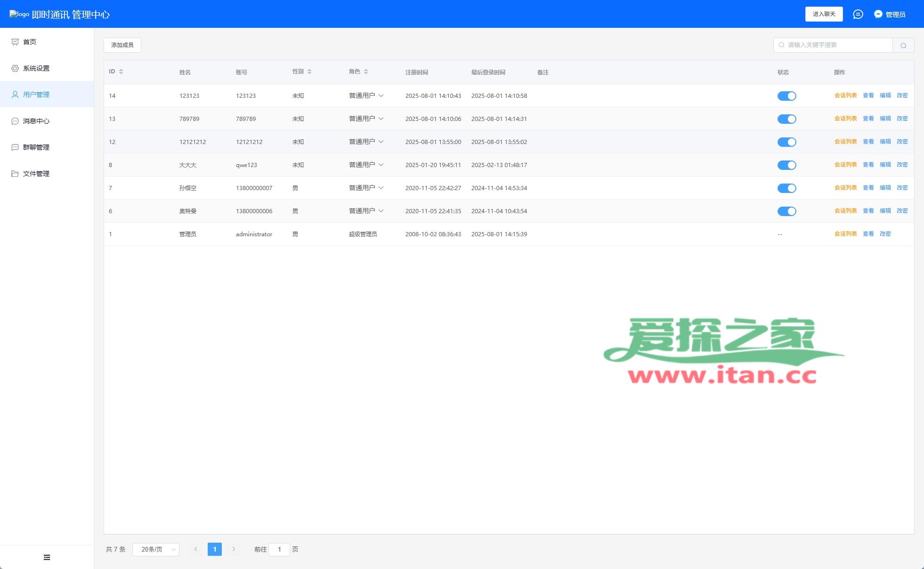The height and width of the screenshot is (569, 924).
Task: Open the 20条/页 page size selector
Action: coord(156,549)
